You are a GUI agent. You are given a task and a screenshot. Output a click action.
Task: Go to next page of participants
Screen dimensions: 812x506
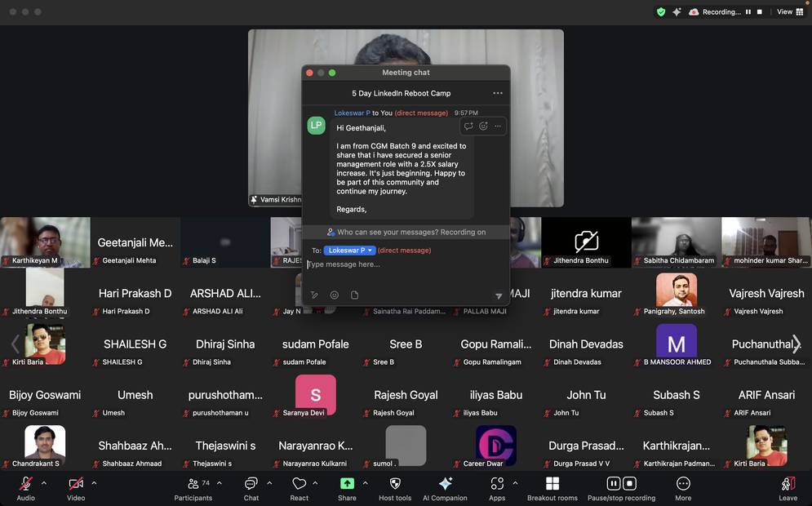[x=796, y=343]
